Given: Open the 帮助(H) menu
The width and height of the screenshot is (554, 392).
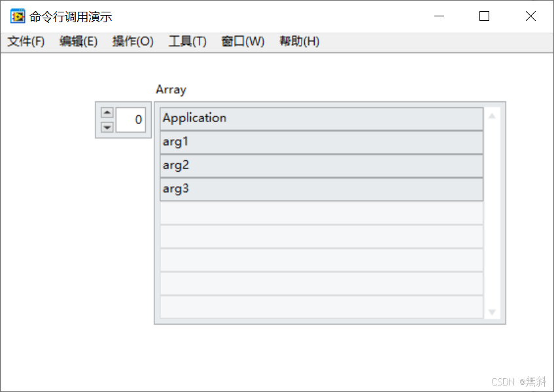Looking at the screenshot, I should (x=298, y=41).
